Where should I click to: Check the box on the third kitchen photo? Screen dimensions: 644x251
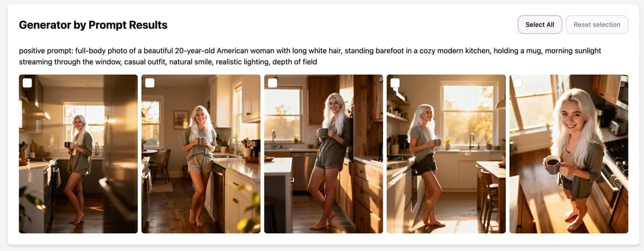pos(273,83)
